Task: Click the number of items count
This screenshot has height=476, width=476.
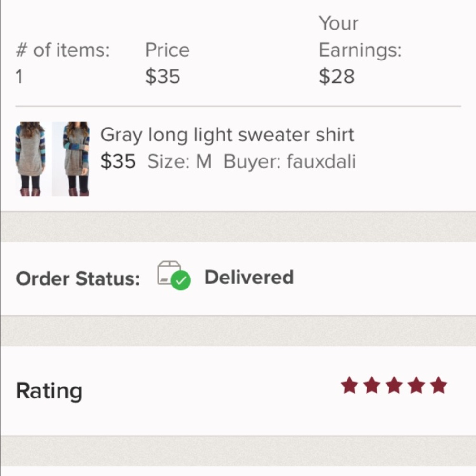Action: (19, 77)
